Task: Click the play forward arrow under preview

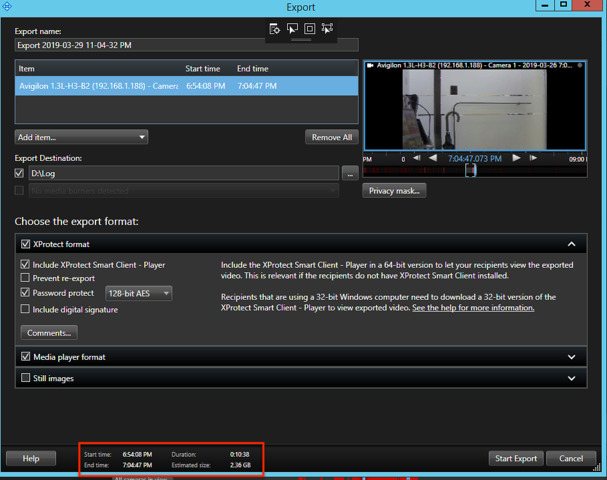Action: click(x=517, y=158)
